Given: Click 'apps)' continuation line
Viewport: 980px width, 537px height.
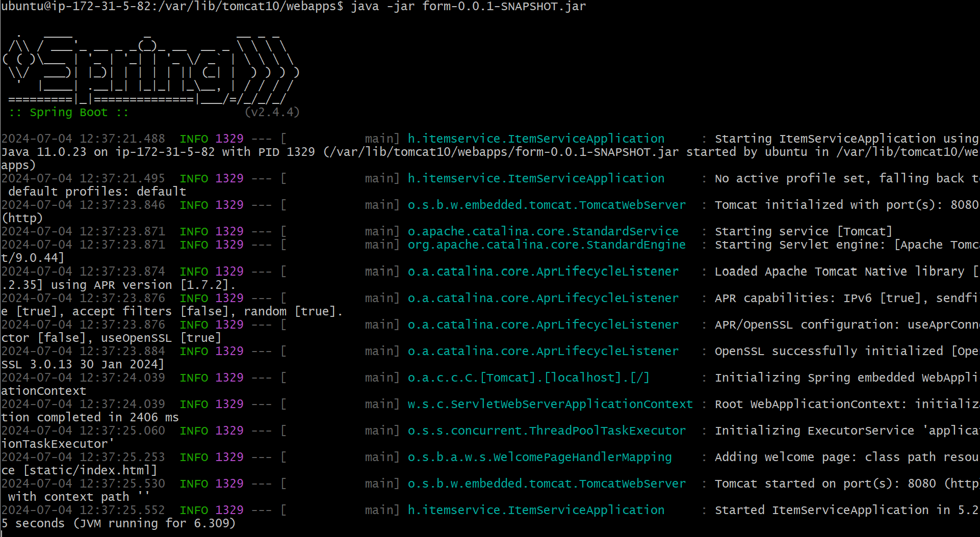Looking at the screenshot, I should click(x=18, y=165).
